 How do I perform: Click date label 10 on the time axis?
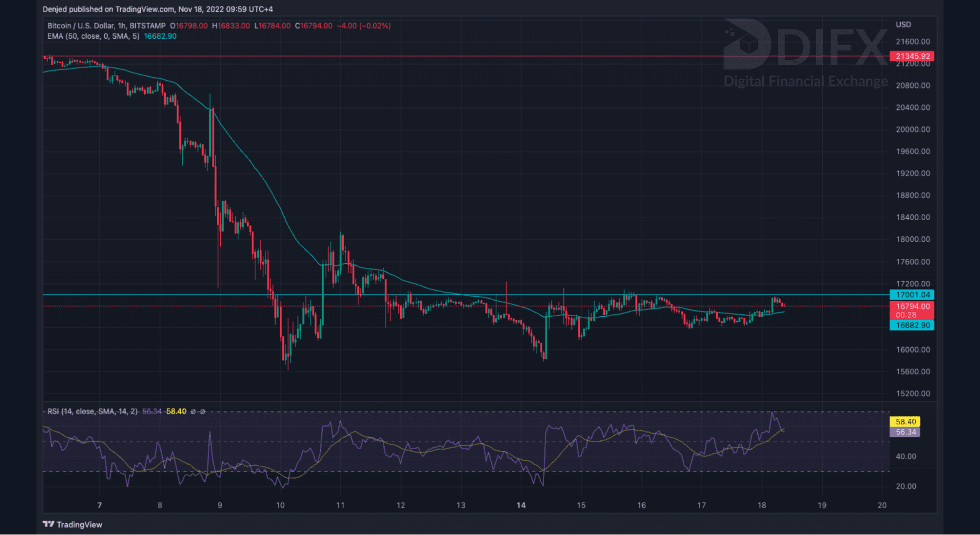point(280,505)
